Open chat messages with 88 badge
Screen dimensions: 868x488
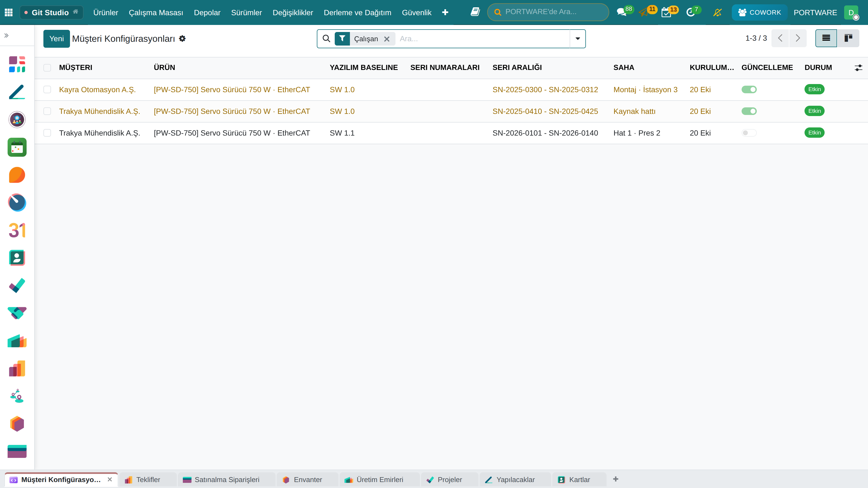[621, 12]
